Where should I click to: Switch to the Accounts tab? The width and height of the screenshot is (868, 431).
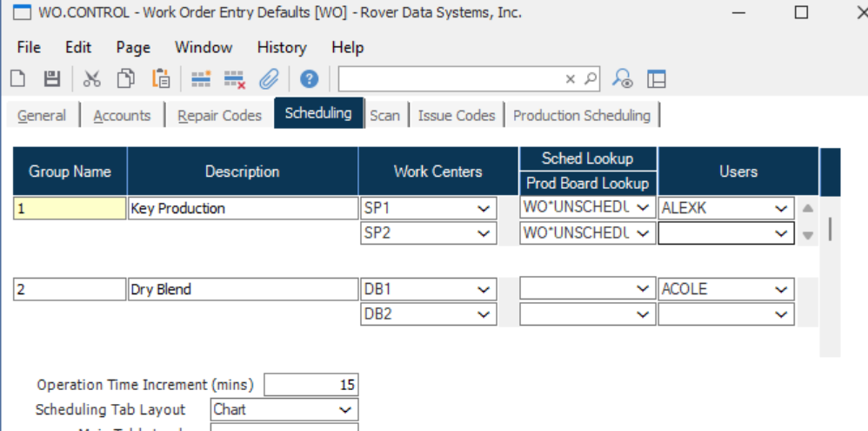click(x=122, y=115)
